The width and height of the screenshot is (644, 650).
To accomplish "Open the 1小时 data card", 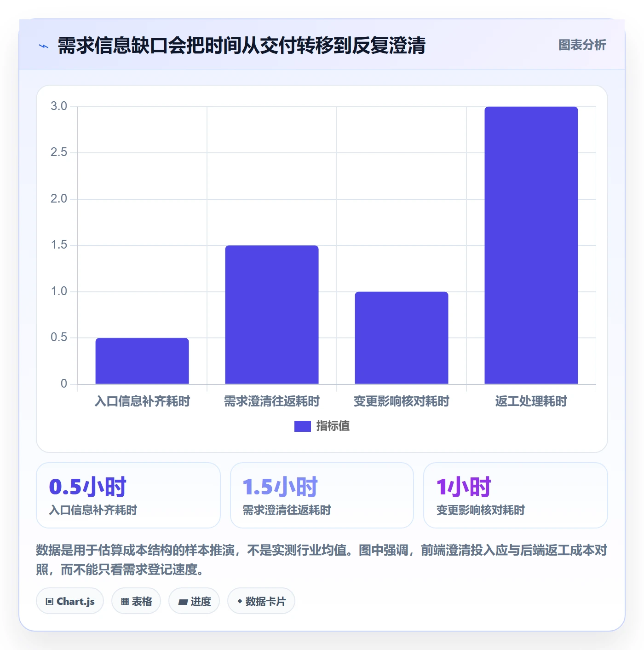I will click(x=516, y=495).
